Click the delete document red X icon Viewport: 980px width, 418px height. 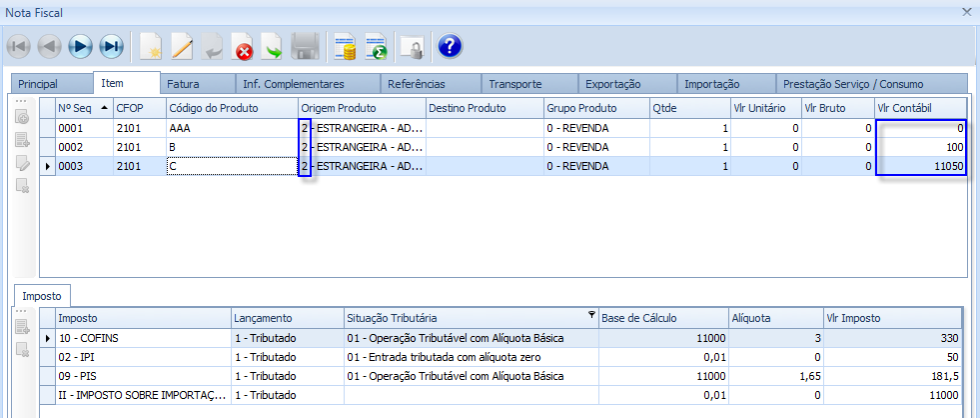(x=243, y=46)
